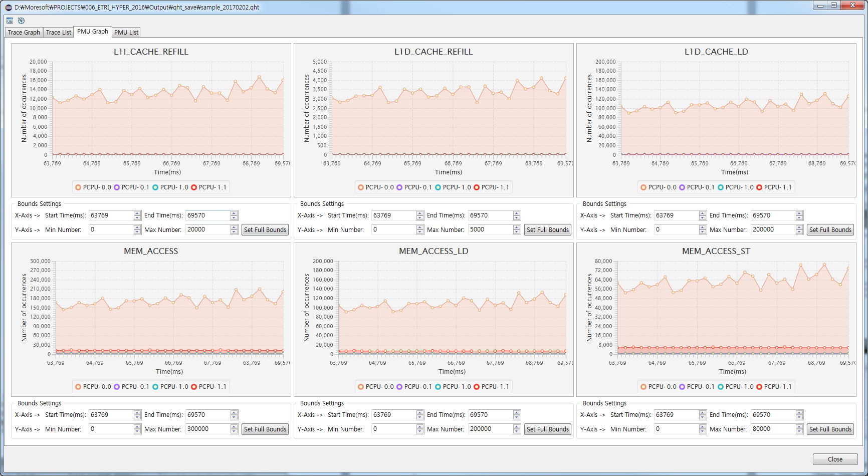Viewport: 868px width, 476px height.
Task: Click the Max Number field for L1D_CACHE_LD
Action: [x=773, y=229]
